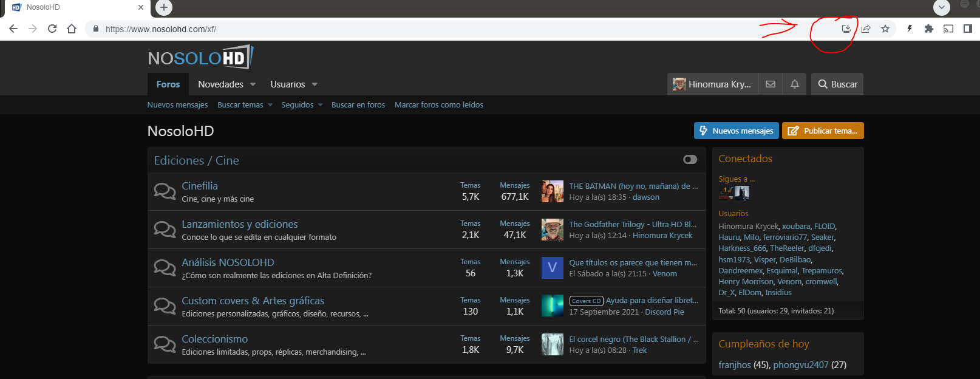Click the Covers CD label tag
The height and width of the screenshot is (379, 980).
(x=586, y=301)
